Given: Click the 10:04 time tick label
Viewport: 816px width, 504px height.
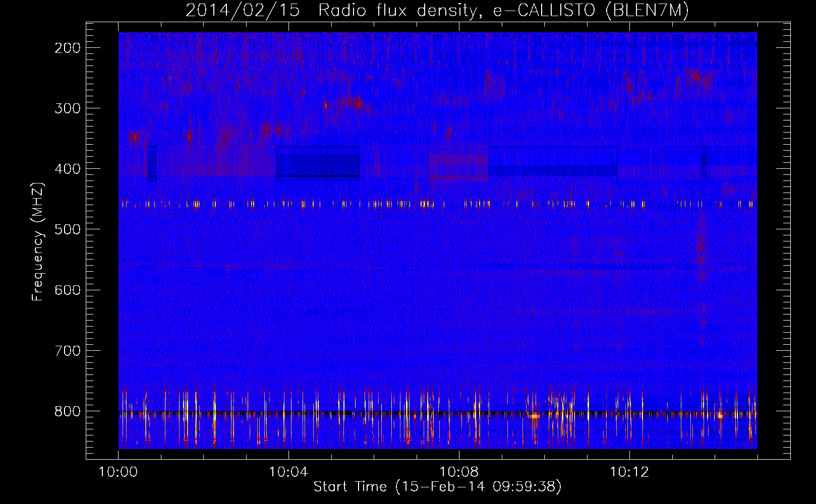Looking at the screenshot, I should (x=288, y=472).
